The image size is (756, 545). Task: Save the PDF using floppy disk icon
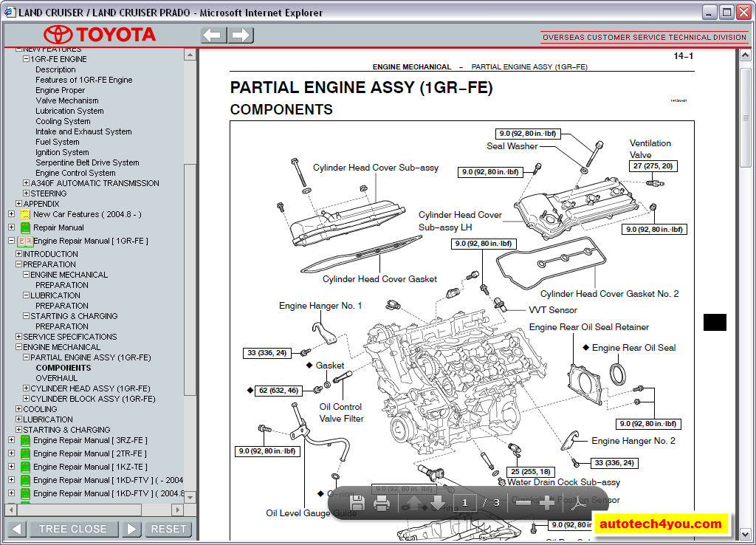357,503
